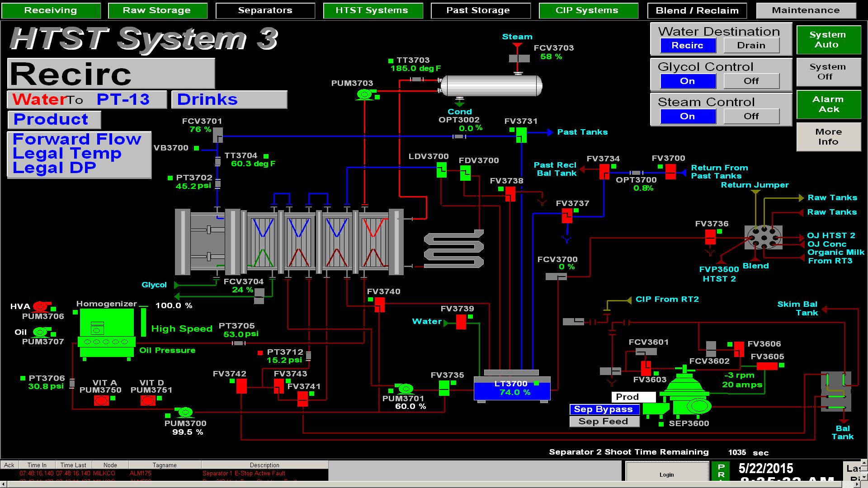Click the plate heat exchanger graphic

point(289,242)
